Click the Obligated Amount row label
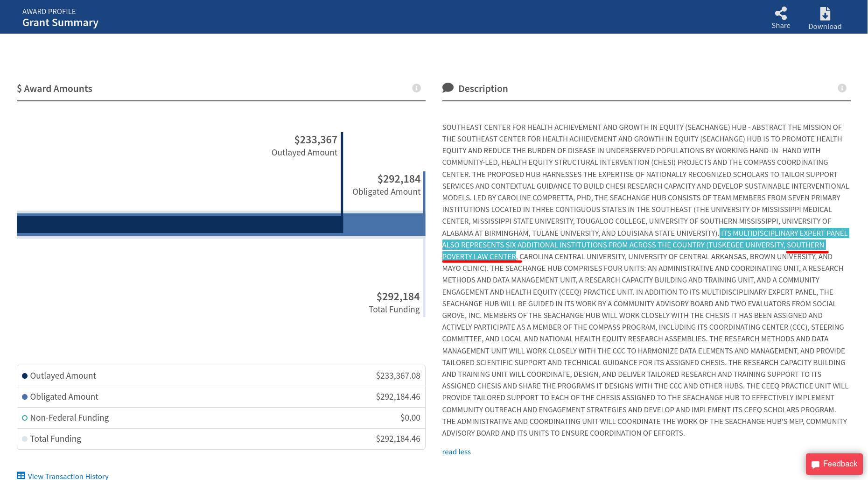 (x=64, y=397)
